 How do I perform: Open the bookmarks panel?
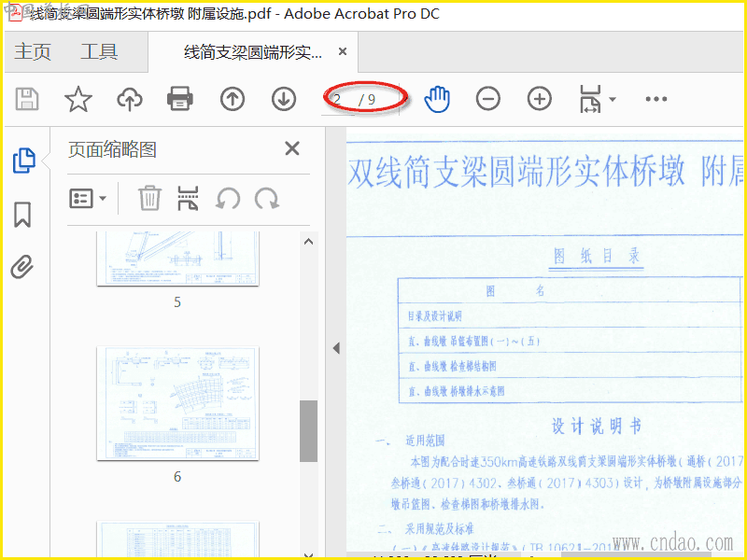22,215
